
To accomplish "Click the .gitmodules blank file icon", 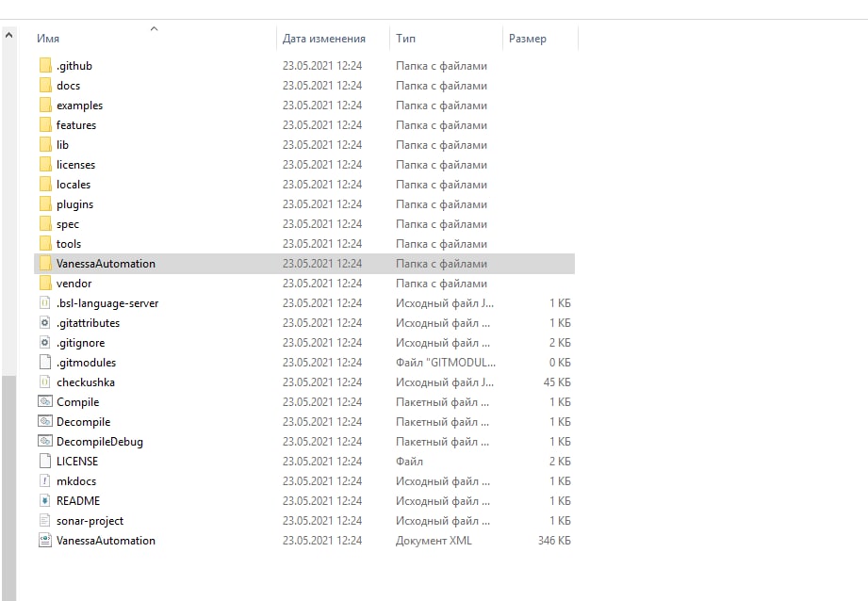I will (x=45, y=363).
